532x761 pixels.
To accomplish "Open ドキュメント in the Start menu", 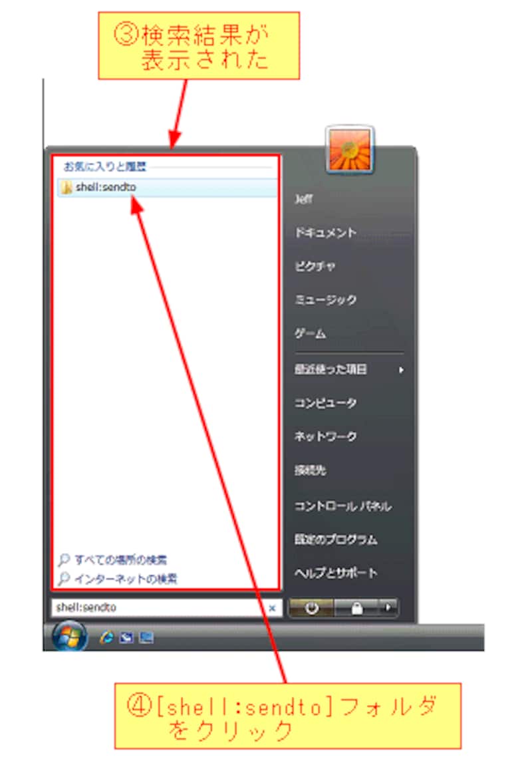I will [x=325, y=233].
